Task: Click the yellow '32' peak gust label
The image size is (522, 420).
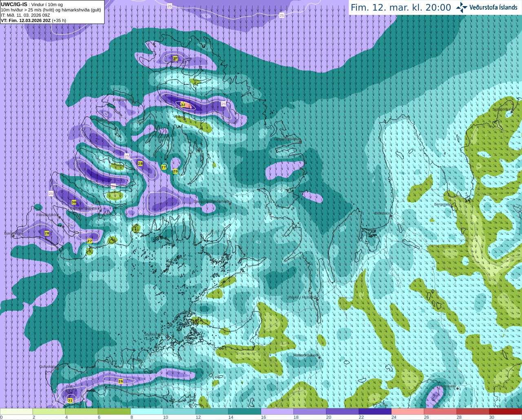Action: click(183, 105)
